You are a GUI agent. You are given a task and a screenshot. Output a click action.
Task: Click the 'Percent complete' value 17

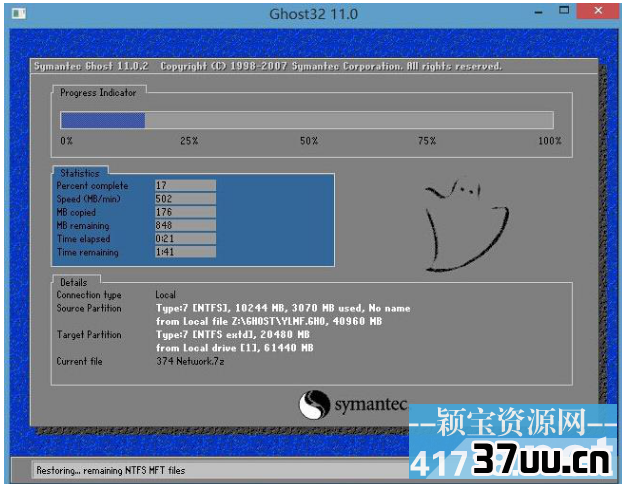pos(185,185)
